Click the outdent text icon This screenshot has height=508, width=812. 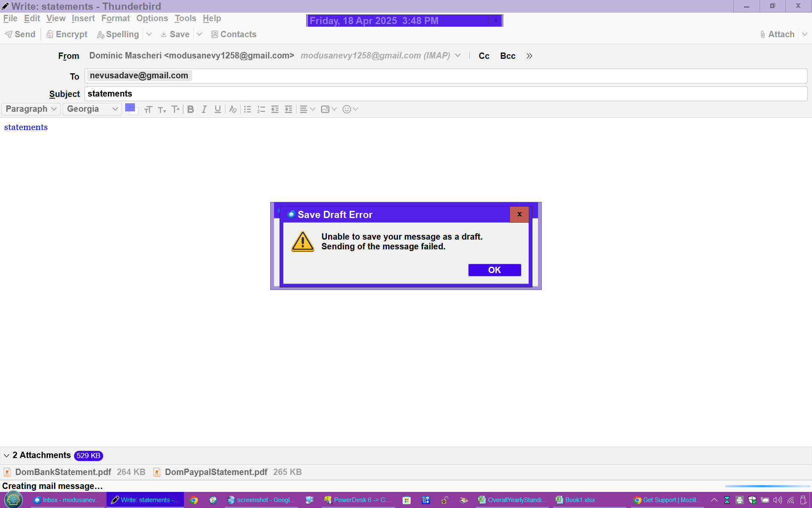coord(275,109)
